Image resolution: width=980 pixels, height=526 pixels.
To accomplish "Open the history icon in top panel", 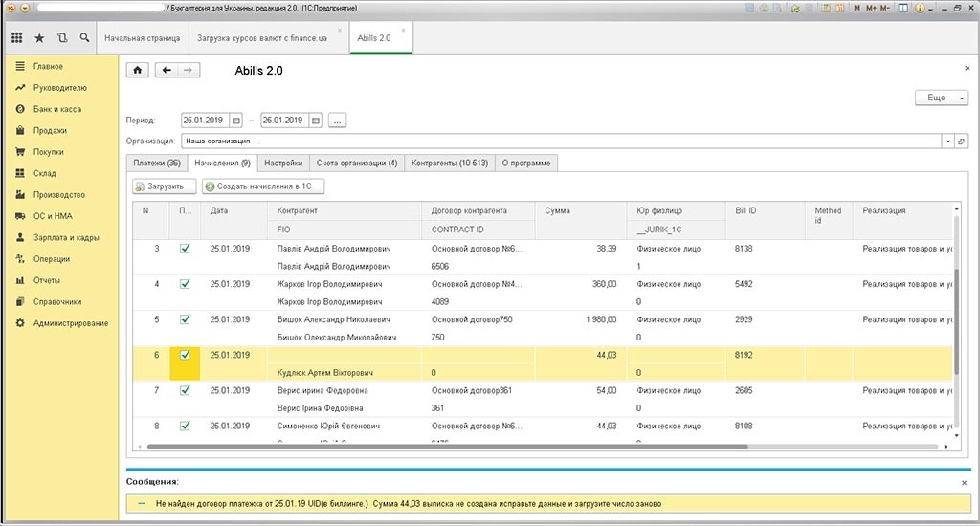I will tap(62, 38).
